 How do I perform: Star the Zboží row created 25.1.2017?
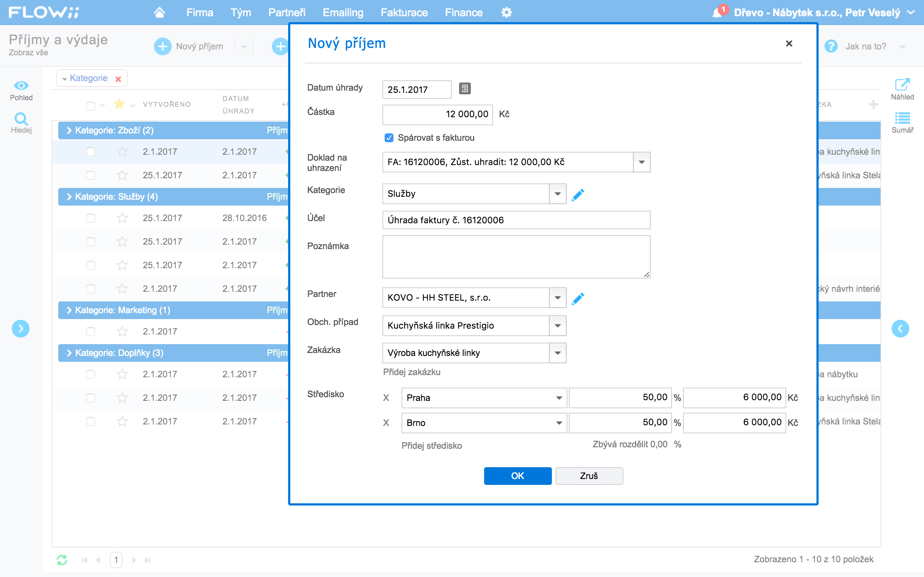point(122,175)
